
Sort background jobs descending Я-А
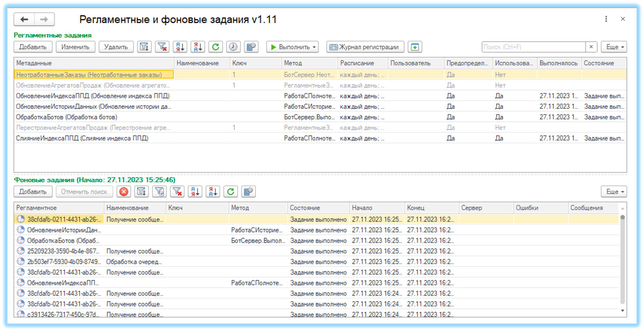[213, 192]
